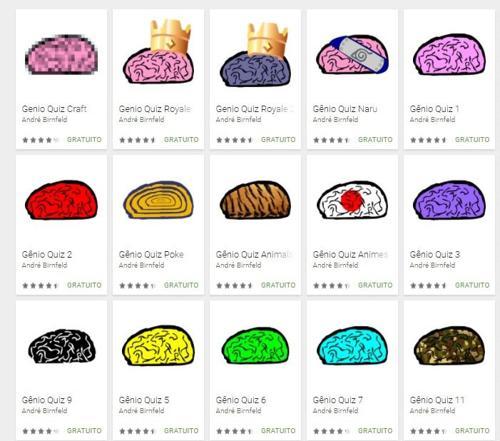Open the cyan brain Gênio Quiz 7 icon
The width and height of the screenshot is (500, 441).
352,346
